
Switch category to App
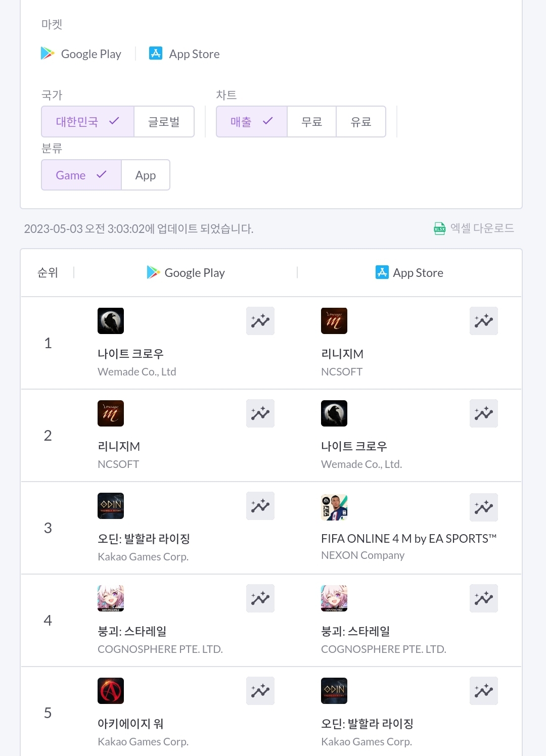[x=146, y=175]
